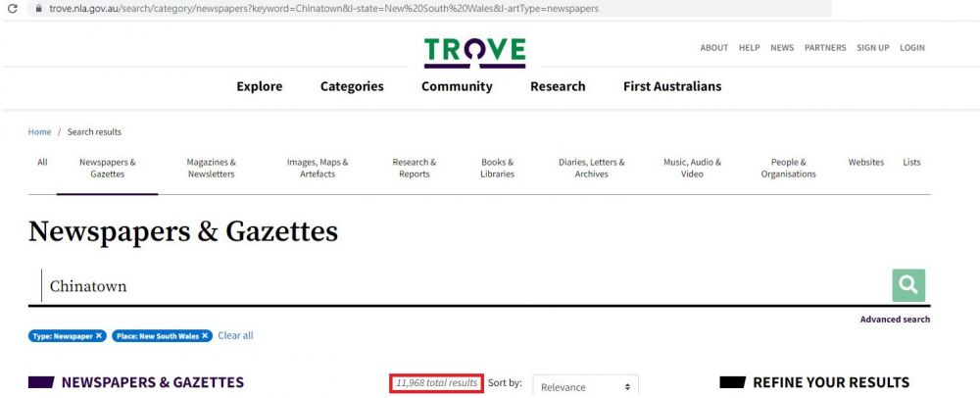Click the green search magnifier button
This screenshot has width=980, height=398.
click(907, 285)
